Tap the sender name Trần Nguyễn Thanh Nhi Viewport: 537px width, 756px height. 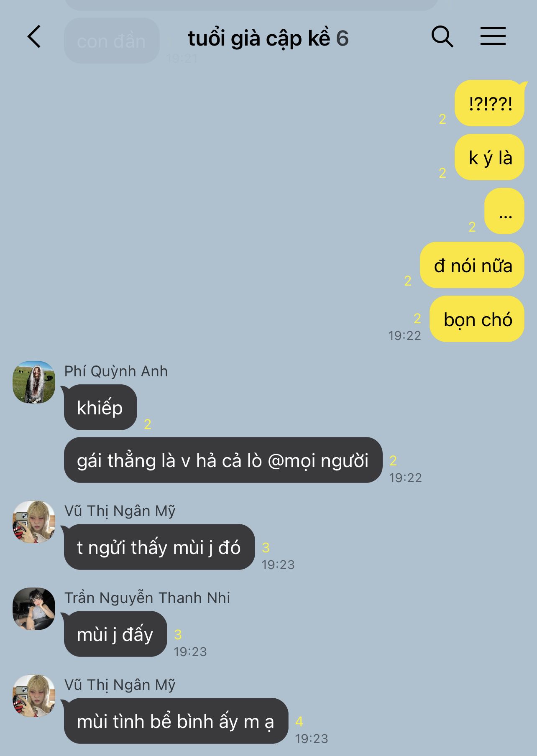(147, 598)
